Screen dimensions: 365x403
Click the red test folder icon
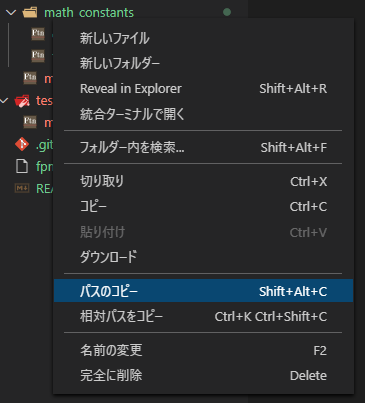[x=22, y=100]
